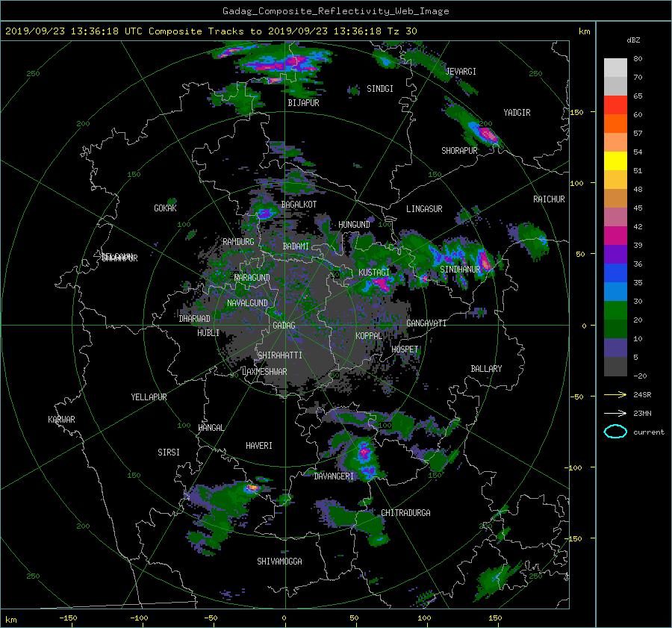Click the GANGAVATI city label
672x628 pixels.
pos(426,323)
